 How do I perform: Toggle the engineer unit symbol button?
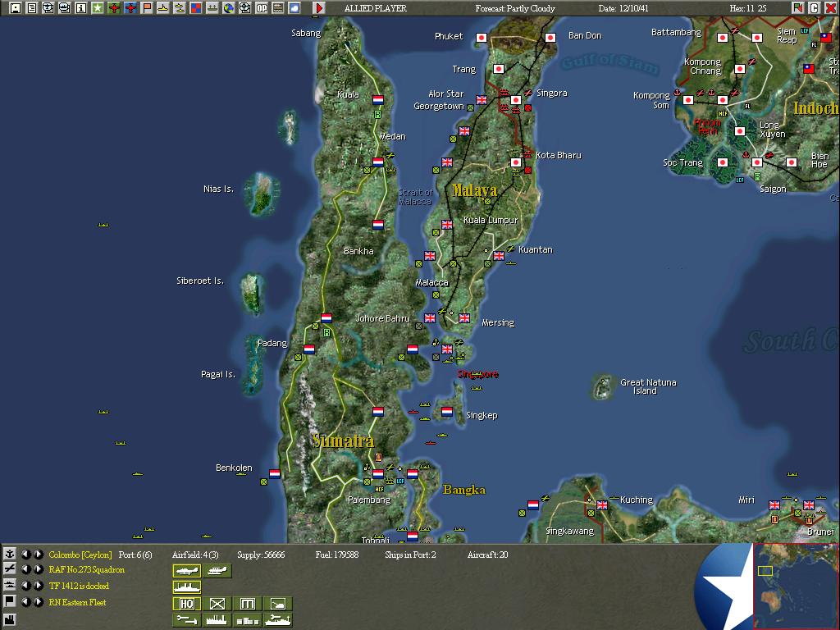(x=248, y=604)
